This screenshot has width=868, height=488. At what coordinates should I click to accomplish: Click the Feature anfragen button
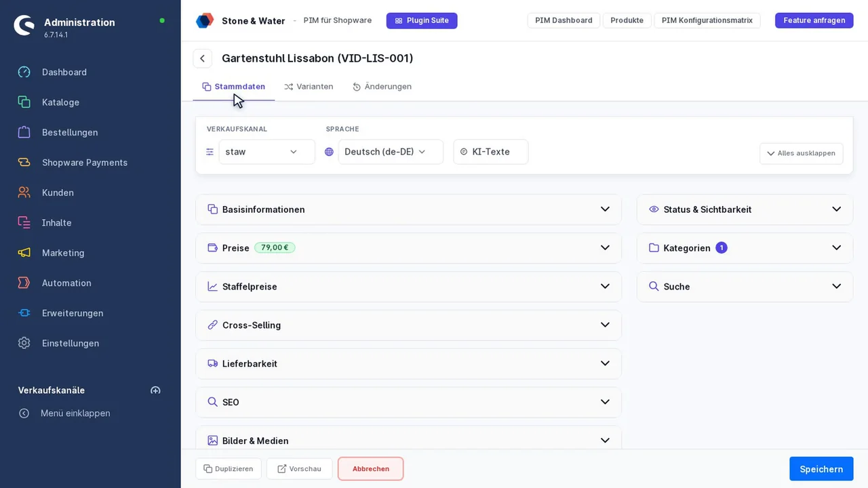pos(814,20)
